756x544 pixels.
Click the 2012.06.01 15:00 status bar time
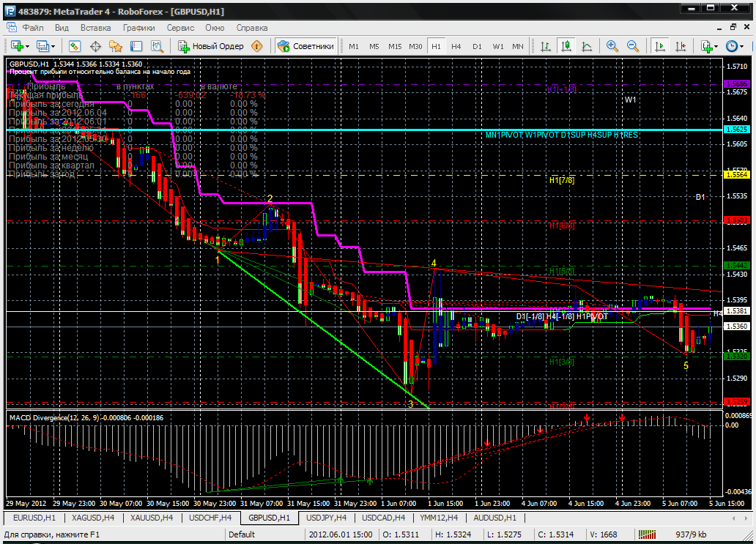coord(341,534)
